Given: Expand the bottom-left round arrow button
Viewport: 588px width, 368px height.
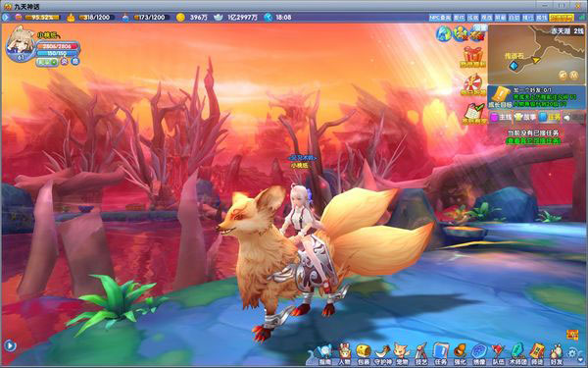Looking at the screenshot, I should tap(10, 345).
